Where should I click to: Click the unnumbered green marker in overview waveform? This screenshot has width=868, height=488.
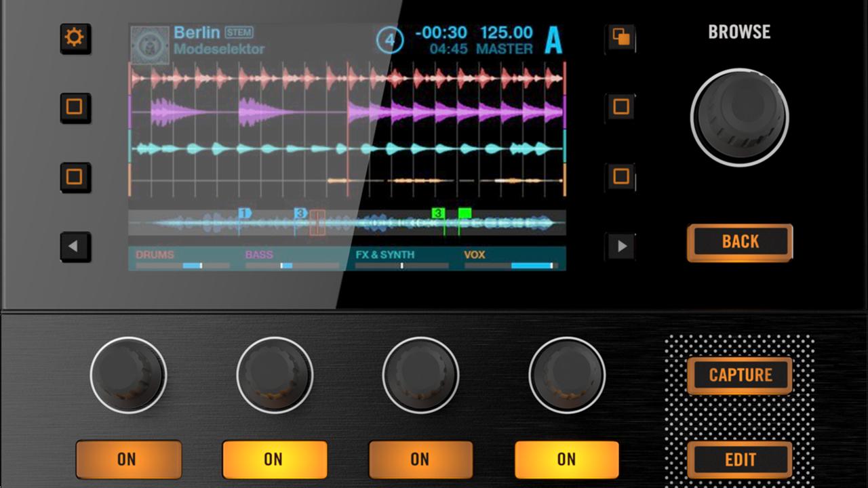465,213
